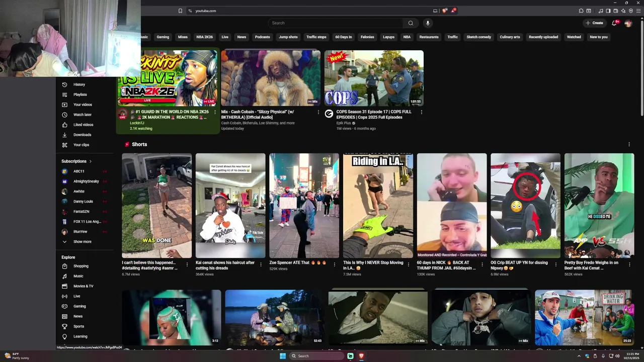The height and width of the screenshot is (362, 644).
Task: Open options for Zoe Spencer short
Action: coord(335,264)
